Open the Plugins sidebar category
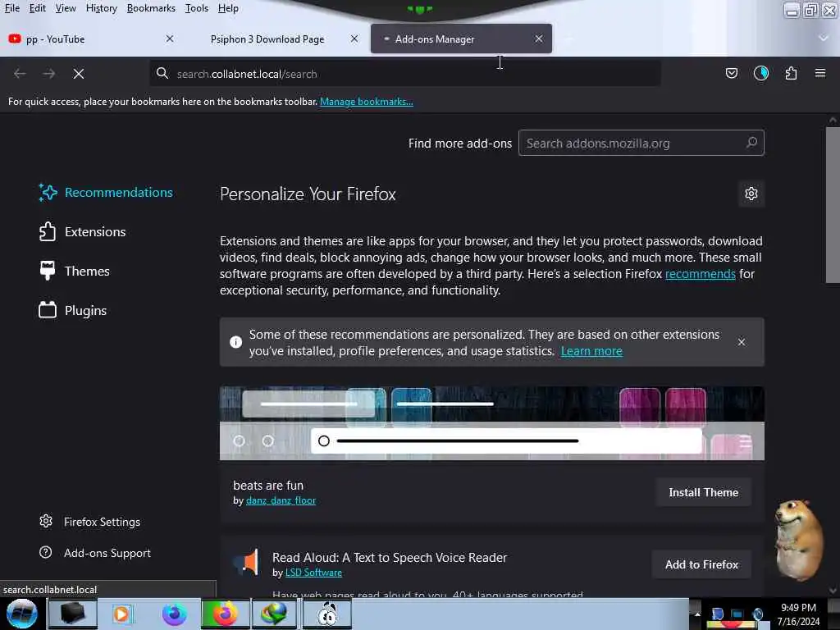 click(x=73, y=310)
